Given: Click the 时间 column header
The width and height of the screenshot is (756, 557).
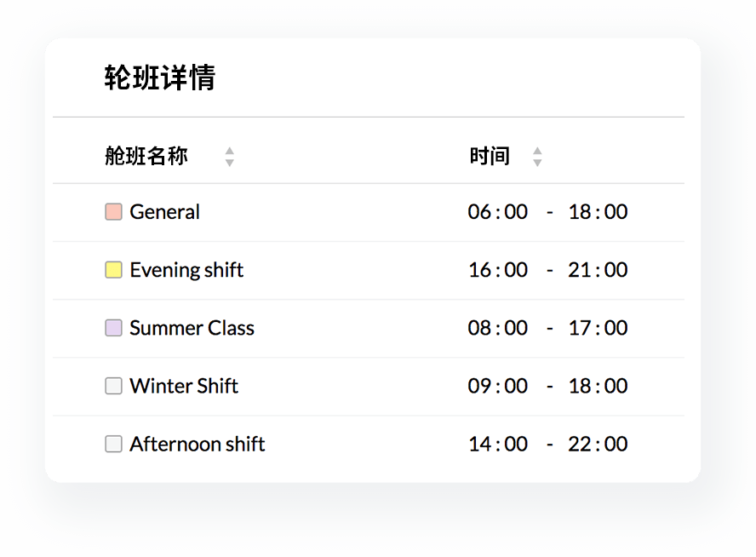Looking at the screenshot, I should [x=490, y=157].
